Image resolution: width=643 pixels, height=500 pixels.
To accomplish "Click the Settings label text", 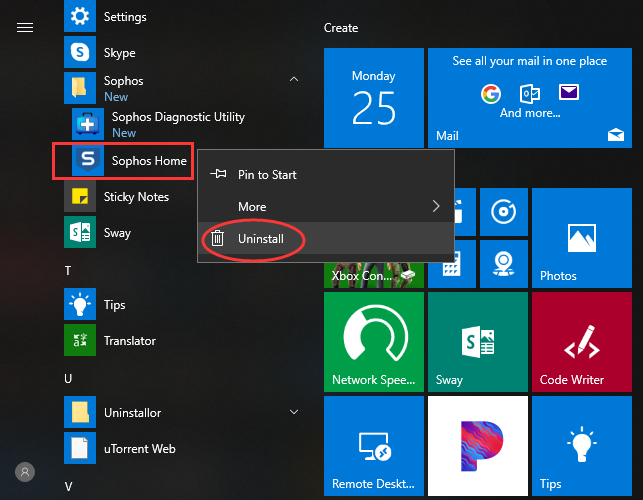I will [x=125, y=17].
